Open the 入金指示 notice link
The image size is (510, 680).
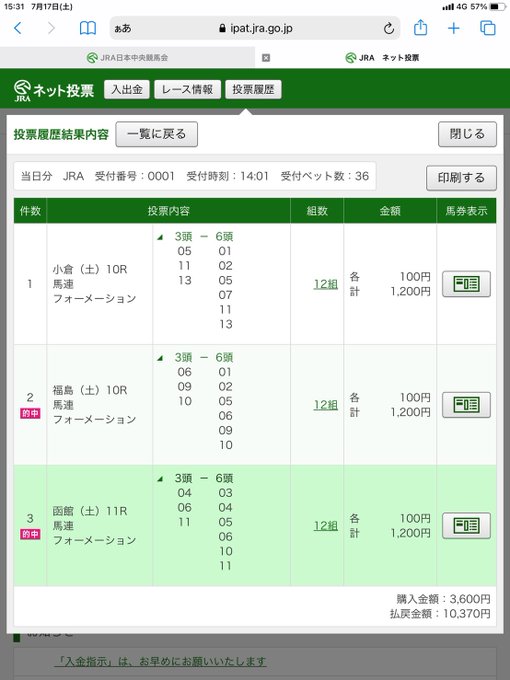pyautogui.click(x=160, y=661)
